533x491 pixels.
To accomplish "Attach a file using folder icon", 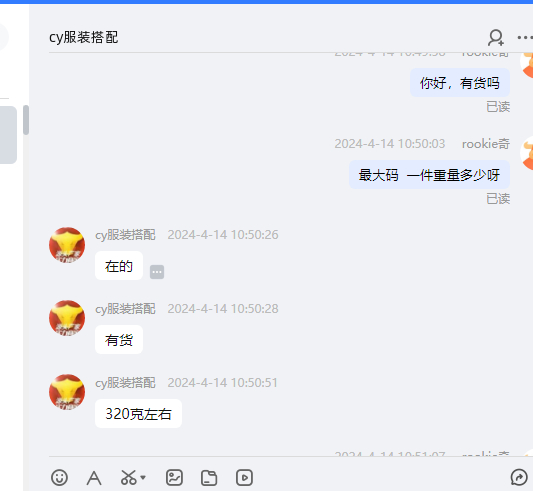I will [x=209, y=478].
